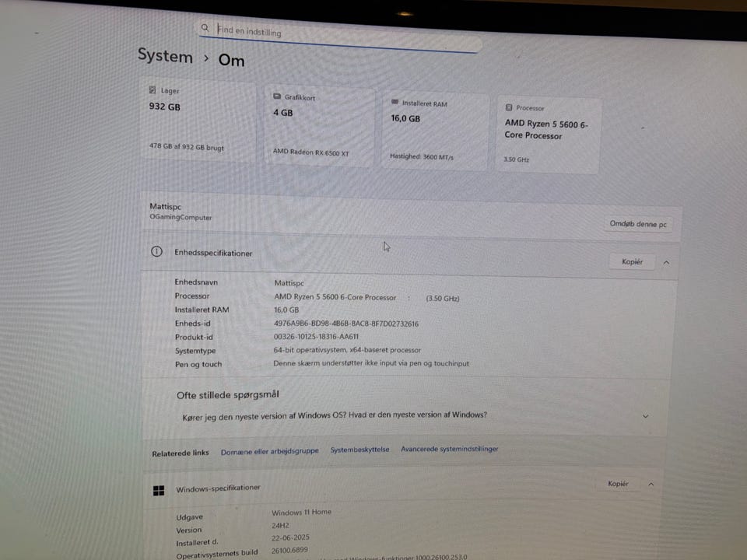Click the Installeret RAM icon

click(x=395, y=102)
